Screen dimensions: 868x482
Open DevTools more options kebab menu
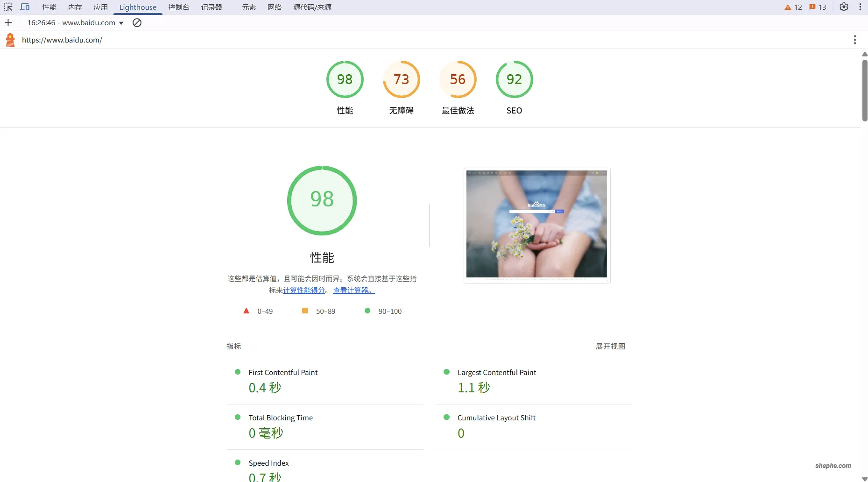click(x=860, y=7)
